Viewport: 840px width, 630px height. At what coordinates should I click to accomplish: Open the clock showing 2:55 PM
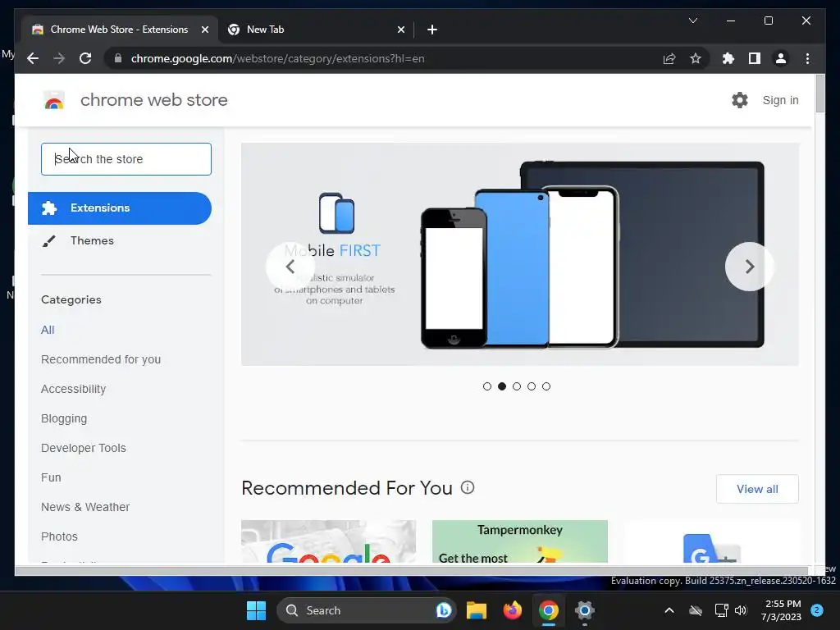click(782, 610)
